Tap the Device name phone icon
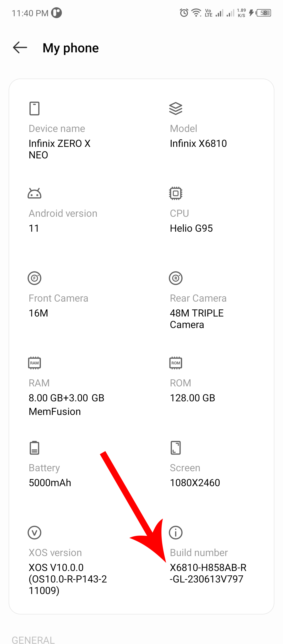The image size is (283, 644). point(34,108)
